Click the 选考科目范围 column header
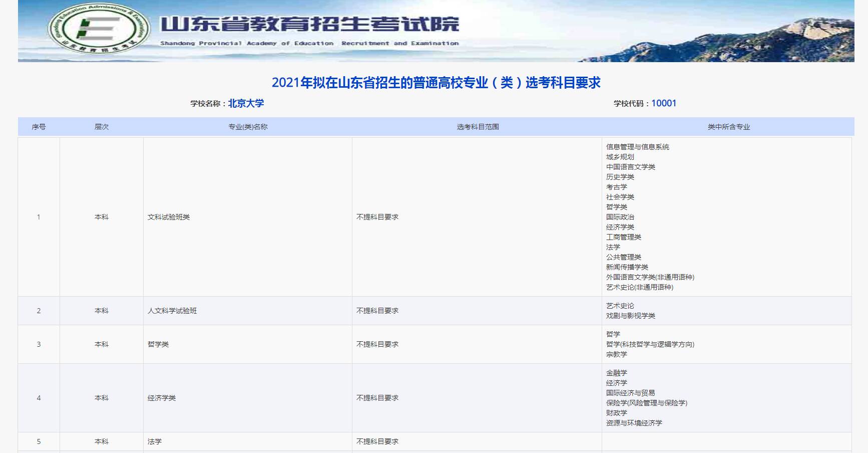Image resolution: width=868 pixels, height=453 pixels. click(478, 127)
